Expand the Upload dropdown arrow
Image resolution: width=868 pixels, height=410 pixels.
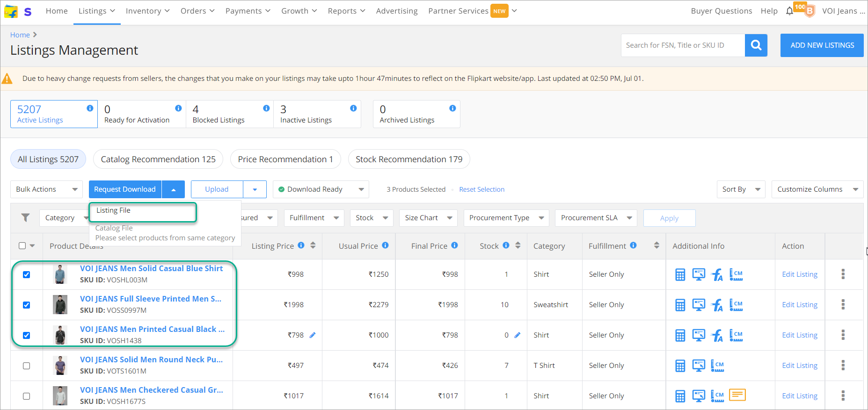255,189
